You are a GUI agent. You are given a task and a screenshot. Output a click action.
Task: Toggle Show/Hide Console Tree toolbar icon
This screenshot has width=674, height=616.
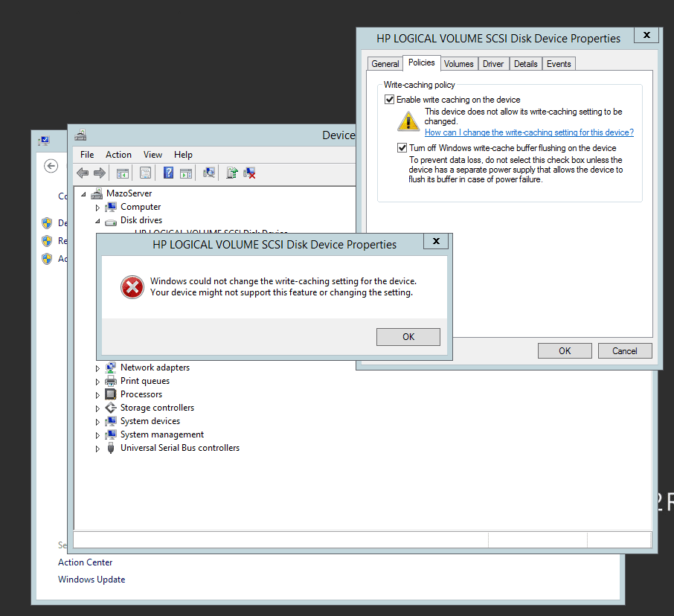(x=123, y=173)
